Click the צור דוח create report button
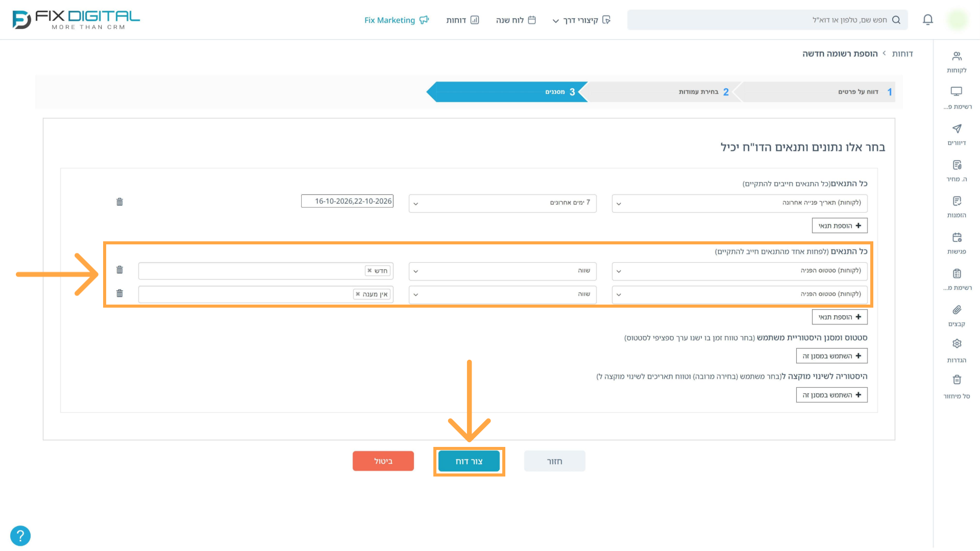980x551 pixels. pyautogui.click(x=469, y=461)
